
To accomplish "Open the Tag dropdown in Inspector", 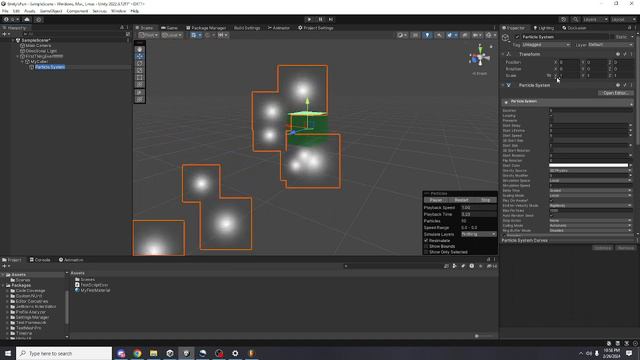I will pos(546,44).
